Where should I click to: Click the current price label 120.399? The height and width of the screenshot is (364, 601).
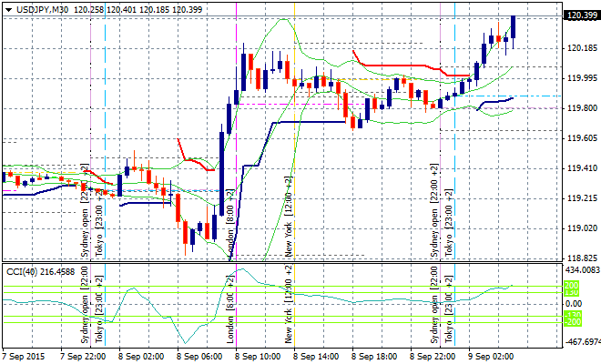point(581,15)
